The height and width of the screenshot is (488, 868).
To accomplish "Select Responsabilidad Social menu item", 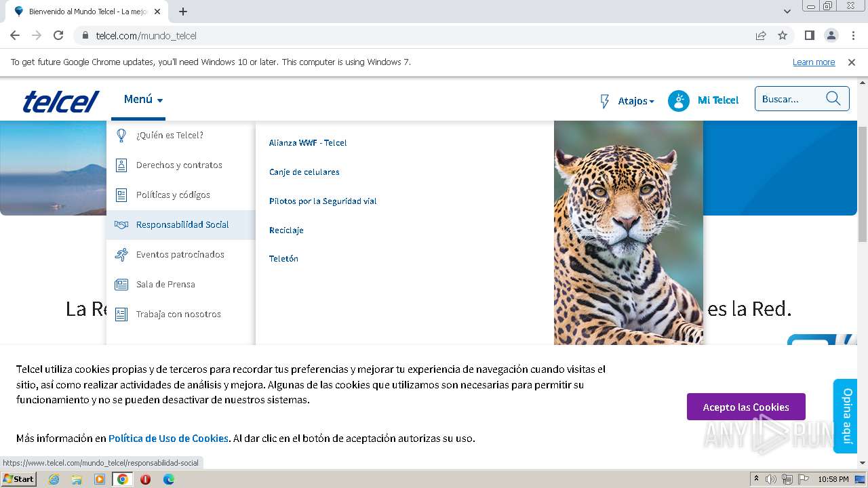I will (181, 225).
